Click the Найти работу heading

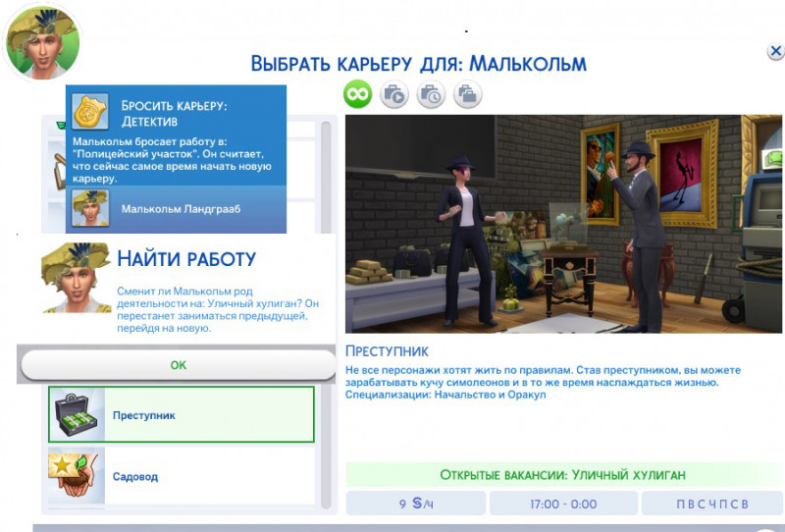coord(186,259)
